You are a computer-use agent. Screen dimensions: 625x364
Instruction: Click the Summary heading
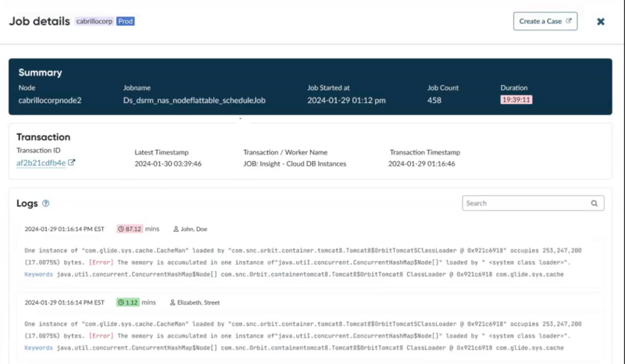pos(41,73)
